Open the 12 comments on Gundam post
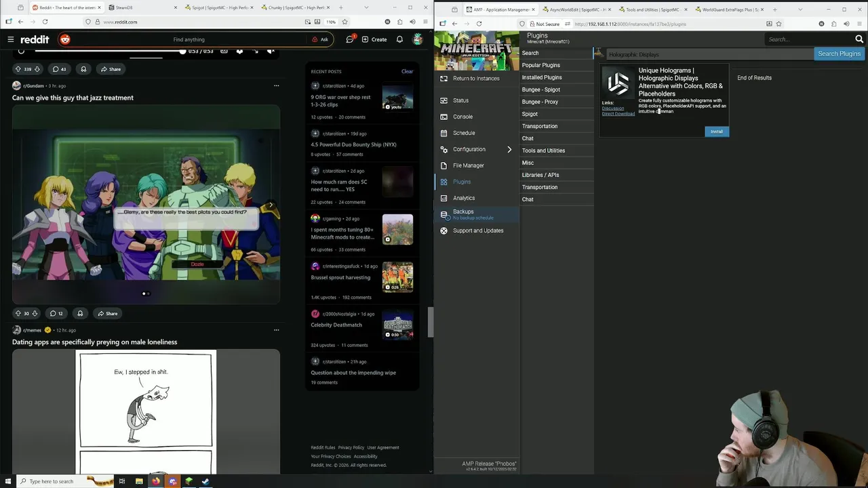Screen dimensions: 868x488 pos(56,313)
